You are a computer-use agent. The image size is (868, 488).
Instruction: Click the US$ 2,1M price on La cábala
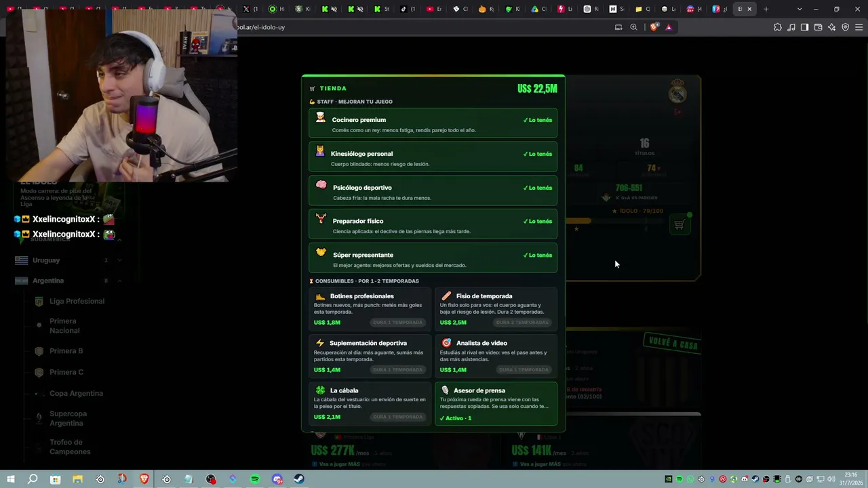click(x=327, y=417)
